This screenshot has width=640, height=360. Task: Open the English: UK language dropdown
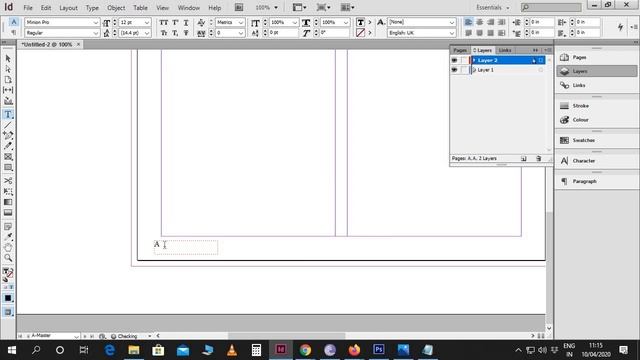pyautogui.click(x=451, y=33)
